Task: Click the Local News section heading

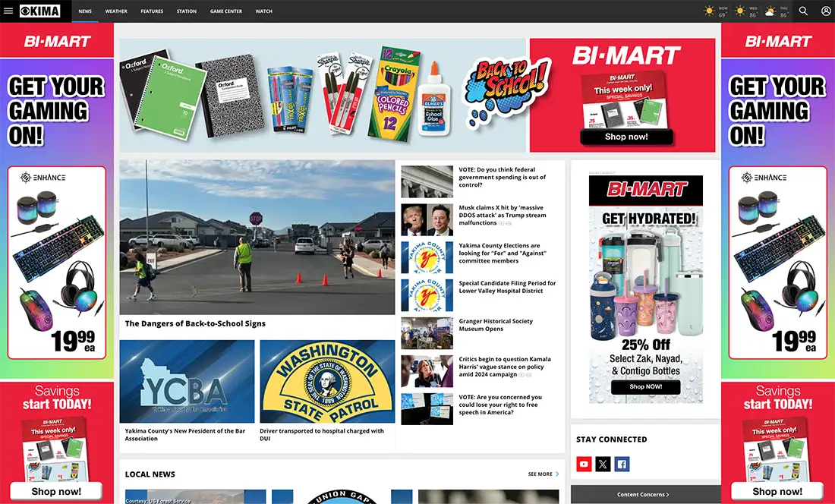Action: 150,474
